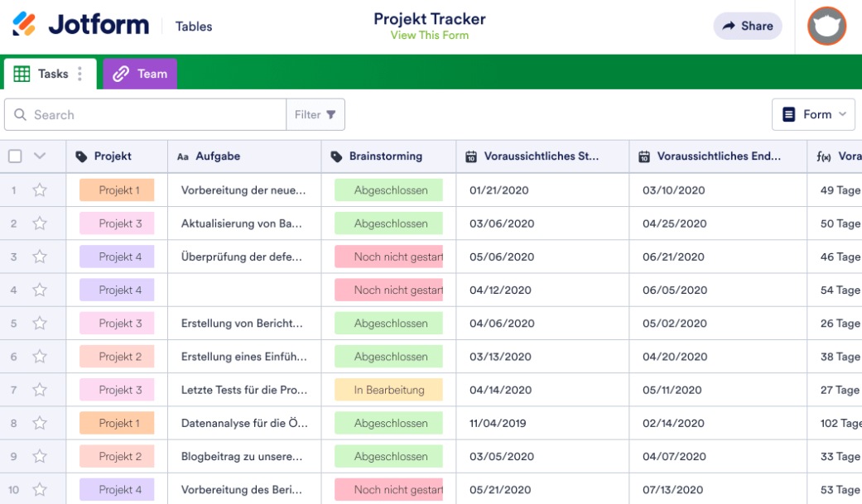Click the orange Projekt 1 badge in row 1
Image resolution: width=862 pixels, height=504 pixels.
[x=116, y=190]
